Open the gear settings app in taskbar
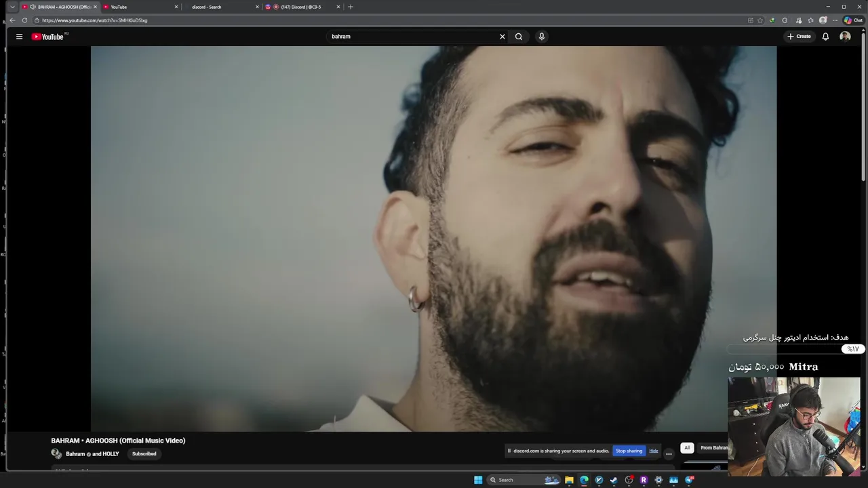 pos(658,480)
